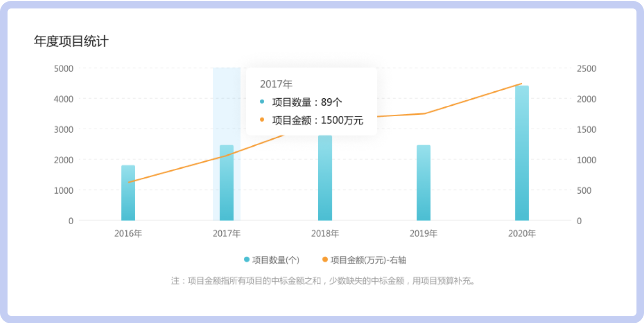Screen dimensions: 644x323
Task: Toggle the 项目金额(万元)-右轴 legend item
Action: pos(368,260)
